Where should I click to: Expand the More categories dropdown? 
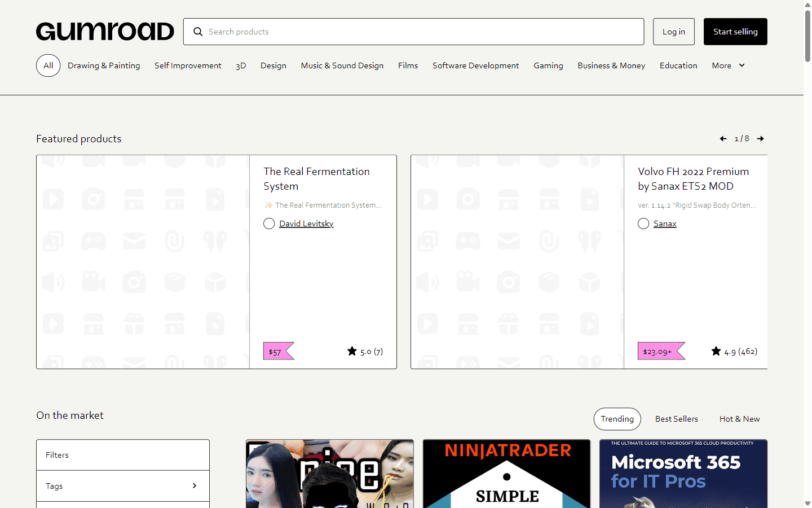click(x=729, y=65)
